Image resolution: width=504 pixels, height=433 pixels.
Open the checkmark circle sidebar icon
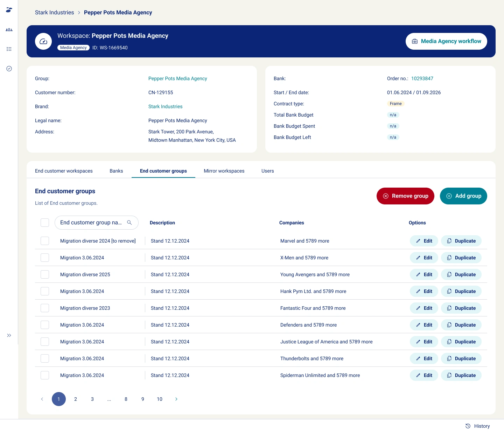[x=9, y=69]
